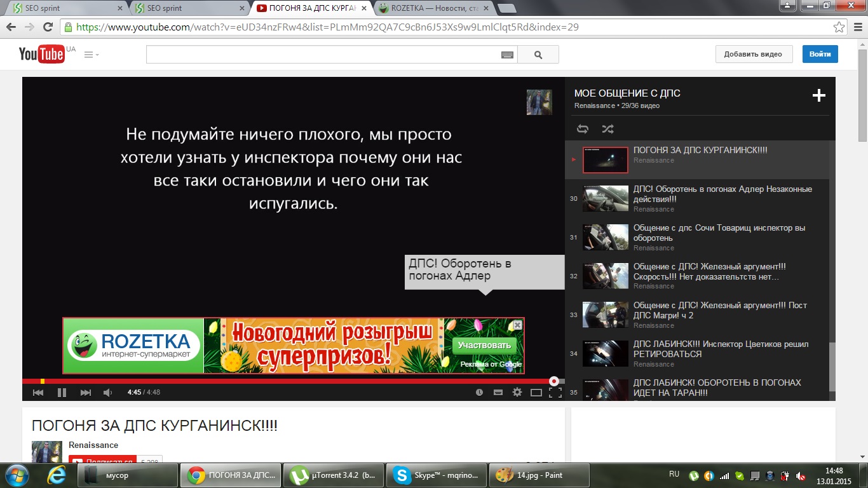Viewport: 868px width, 488px height.
Task: Open the Windows Start orb
Action: [17, 475]
